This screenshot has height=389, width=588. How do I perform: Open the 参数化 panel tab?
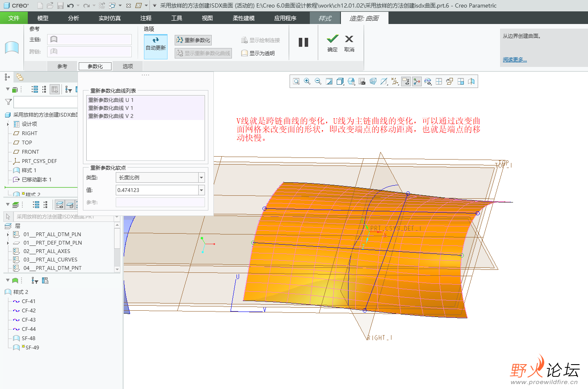[95, 66]
